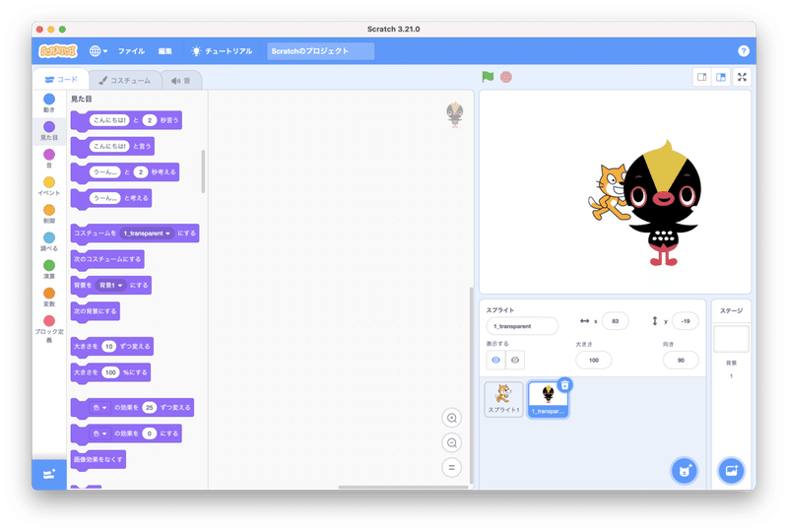Viewport: 788px width, 532px height.
Task: Switch to the コスチューム tab
Action: [125, 81]
